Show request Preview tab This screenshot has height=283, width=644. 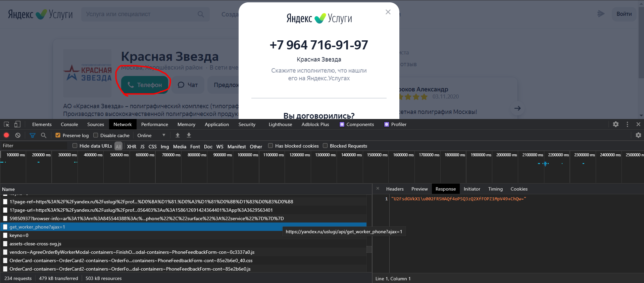click(419, 189)
